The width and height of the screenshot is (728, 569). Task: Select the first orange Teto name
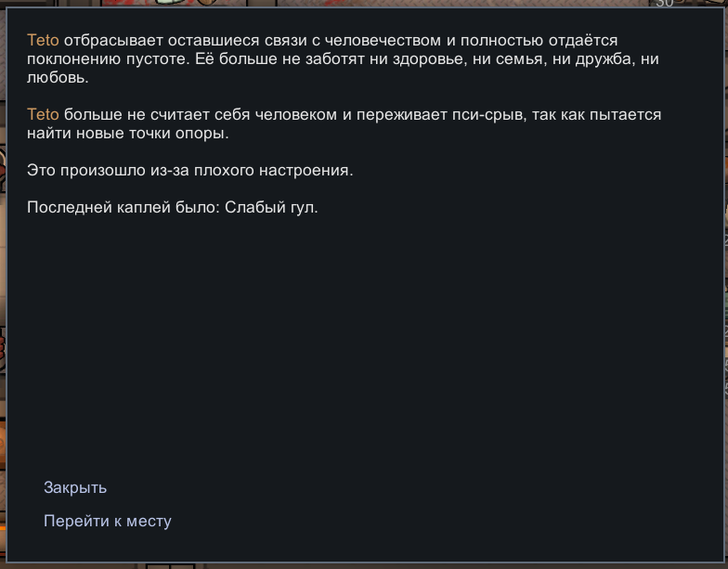pyautogui.click(x=43, y=41)
